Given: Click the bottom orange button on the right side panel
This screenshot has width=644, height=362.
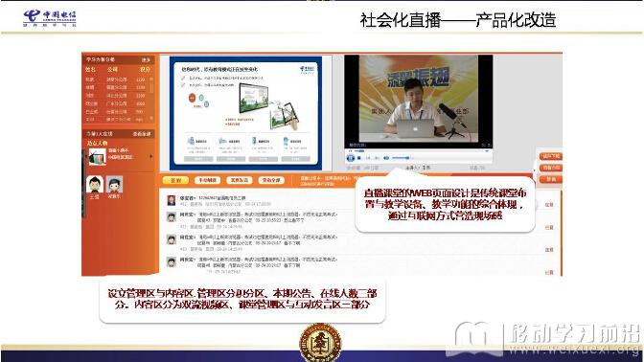Looking at the screenshot, I should point(551,179).
